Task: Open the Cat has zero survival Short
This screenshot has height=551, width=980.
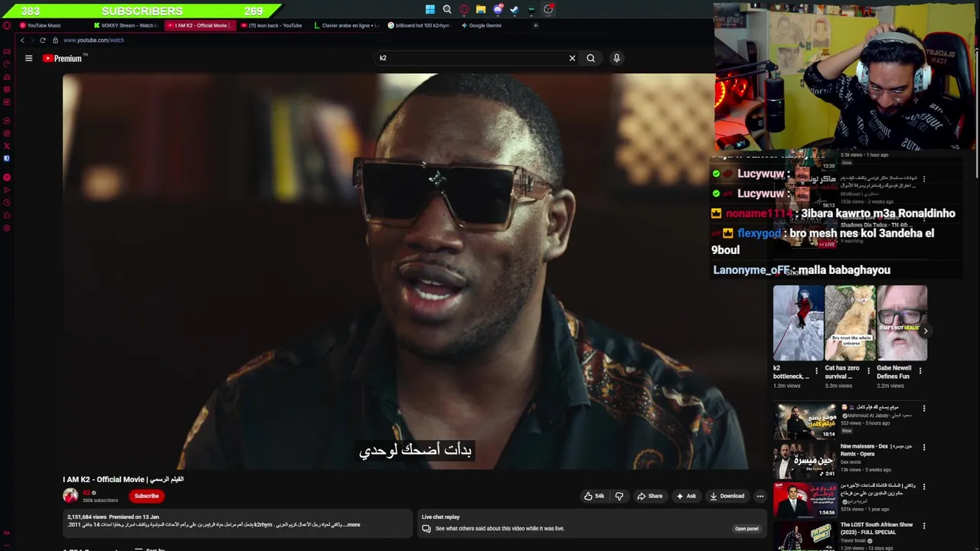Action: click(851, 323)
